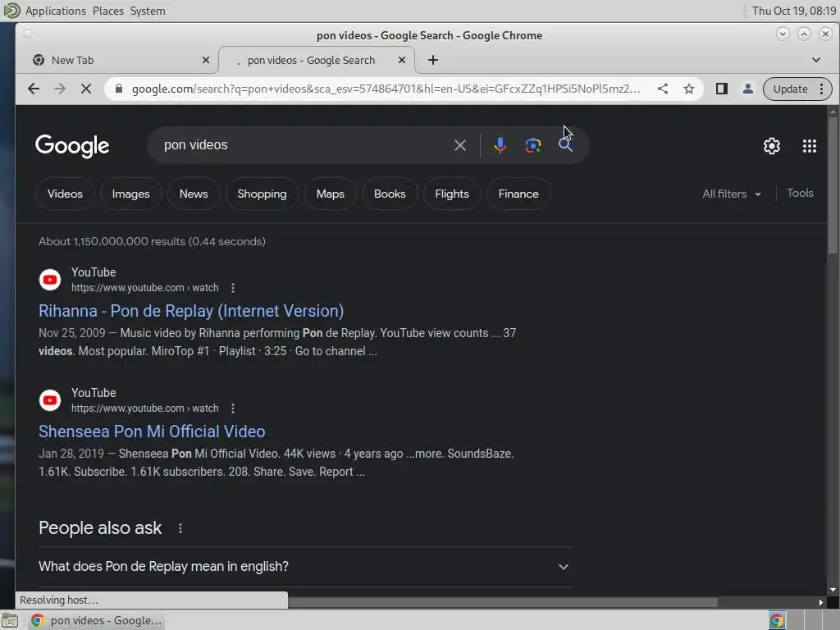
Task: Click the browser forward arrow
Action: (60, 89)
